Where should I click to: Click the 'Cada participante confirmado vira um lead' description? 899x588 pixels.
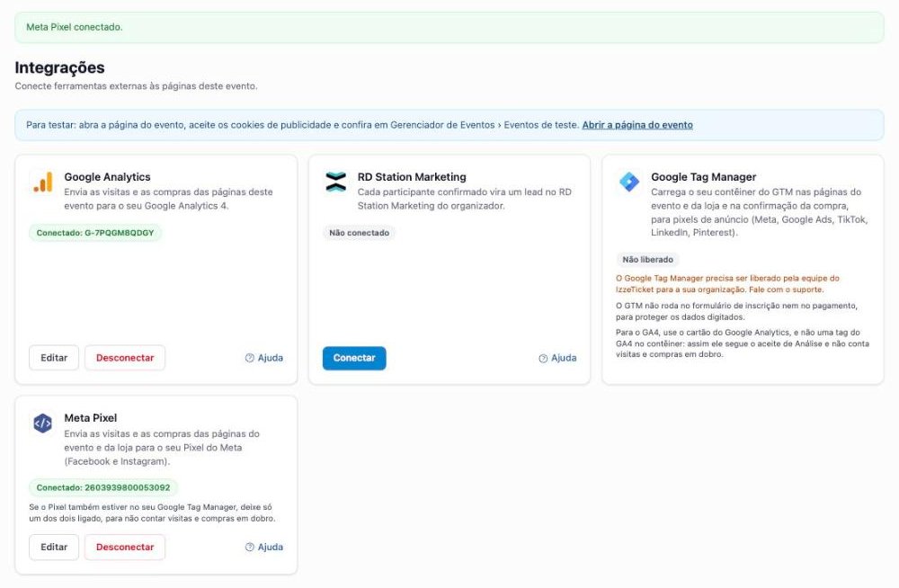[465, 199]
